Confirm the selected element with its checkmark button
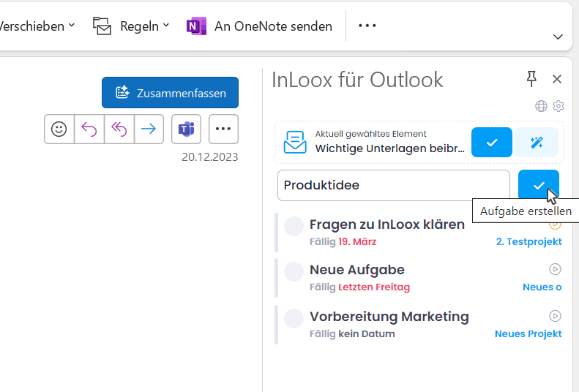 tap(491, 143)
